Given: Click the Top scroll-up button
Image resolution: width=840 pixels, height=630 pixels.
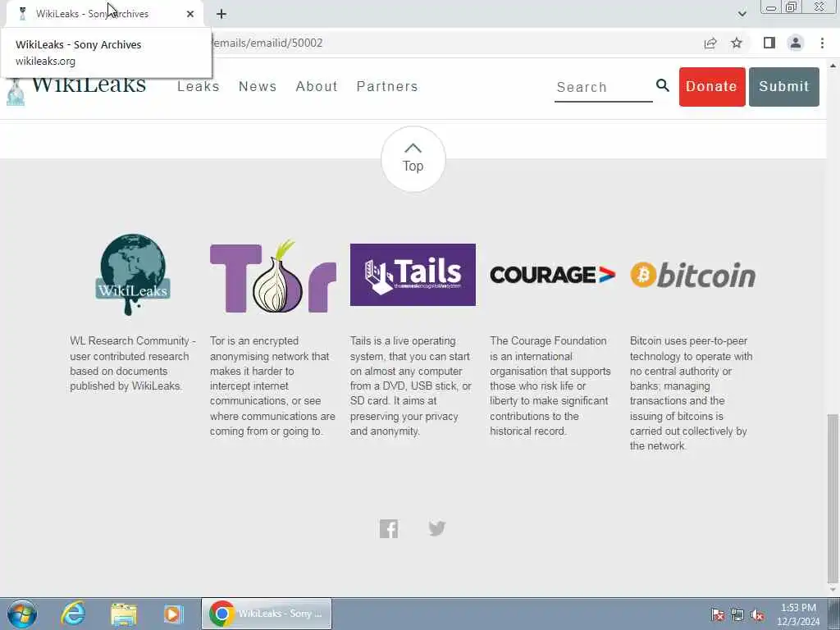Looking at the screenshot, I should (x=413, y=159).
